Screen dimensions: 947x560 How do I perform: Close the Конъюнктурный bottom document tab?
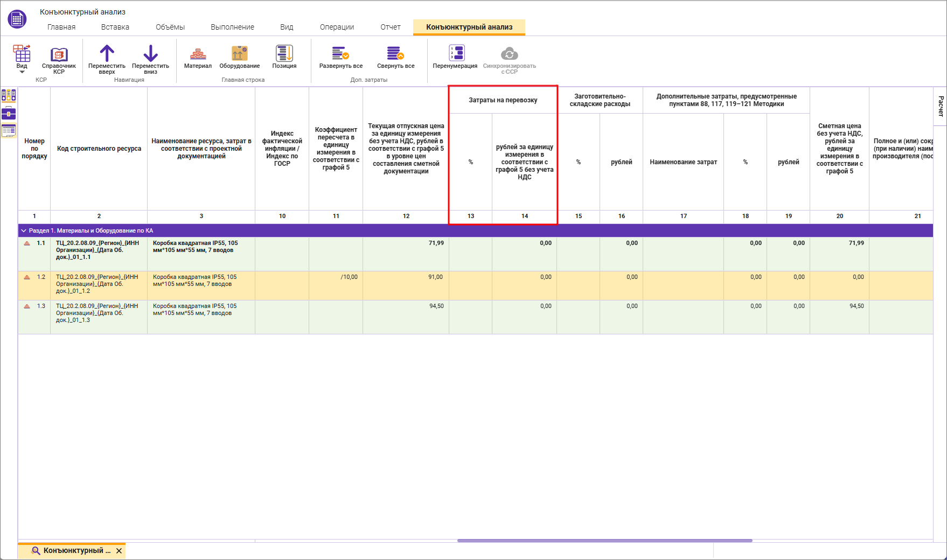[x=119, y=551]
